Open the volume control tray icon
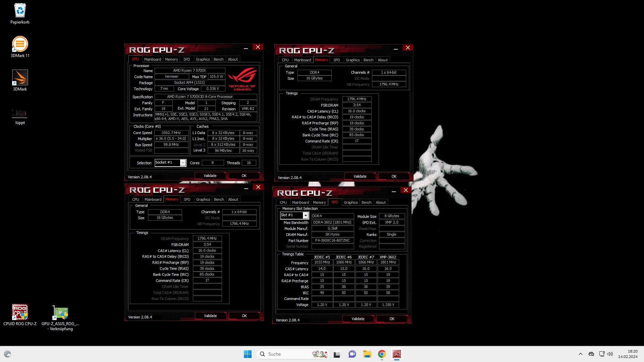Viewport: 644px width, 362px height. (610, 354)
